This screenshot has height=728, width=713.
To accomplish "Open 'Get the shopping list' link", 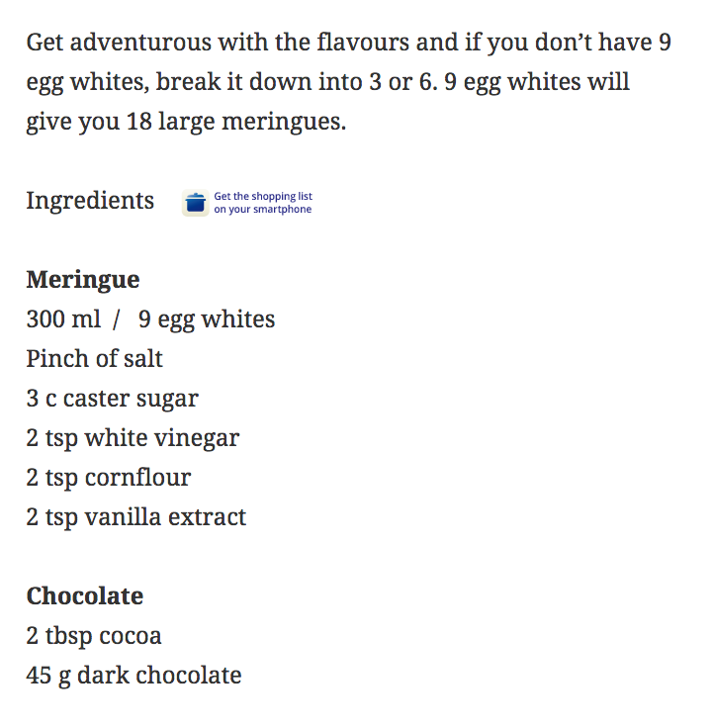I will [263, 197].
